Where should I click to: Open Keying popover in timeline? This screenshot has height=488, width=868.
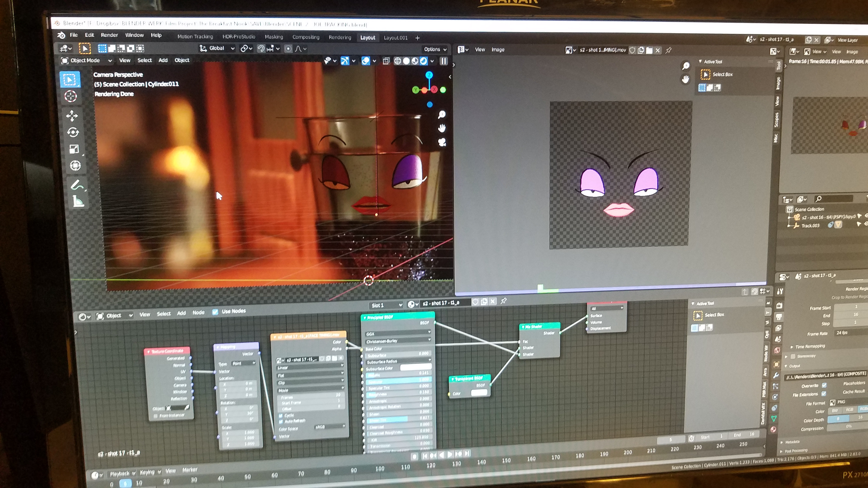pyautogui.click(x=150, y=472)
